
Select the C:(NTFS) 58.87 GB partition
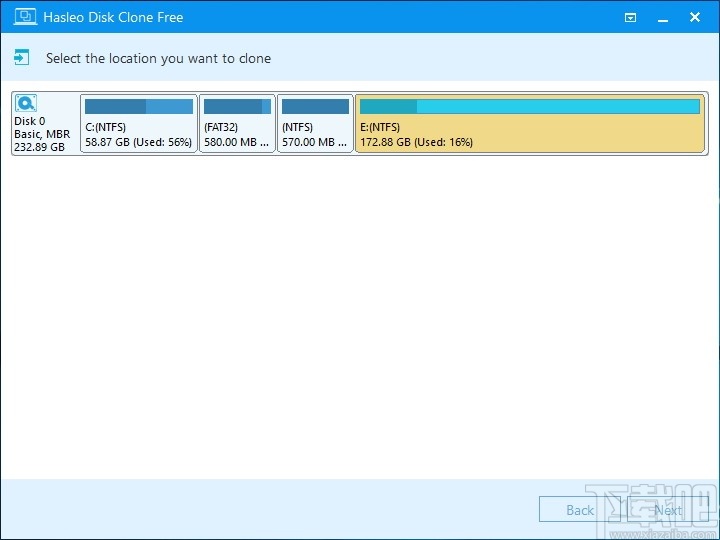(x=139, y=123)
